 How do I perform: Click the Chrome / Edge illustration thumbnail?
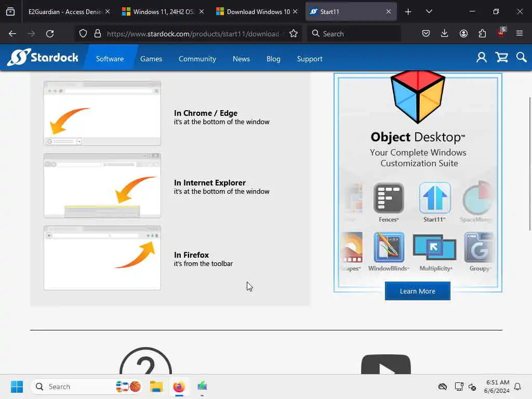coord(102,113)
